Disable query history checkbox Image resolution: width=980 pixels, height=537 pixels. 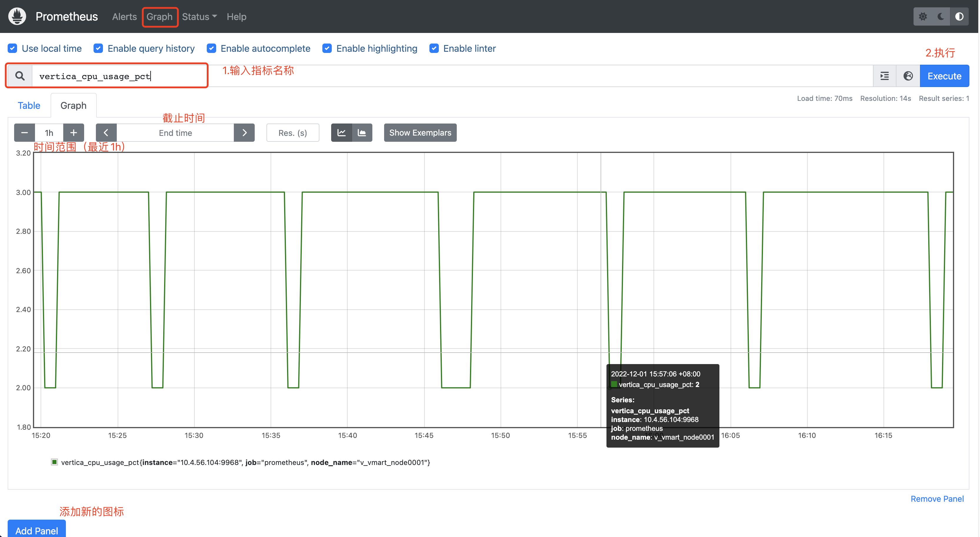click(98, 48)
